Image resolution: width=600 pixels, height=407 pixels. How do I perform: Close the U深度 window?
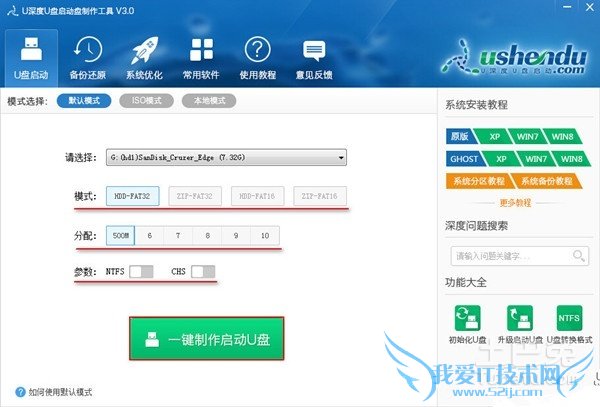click(590, 7)
